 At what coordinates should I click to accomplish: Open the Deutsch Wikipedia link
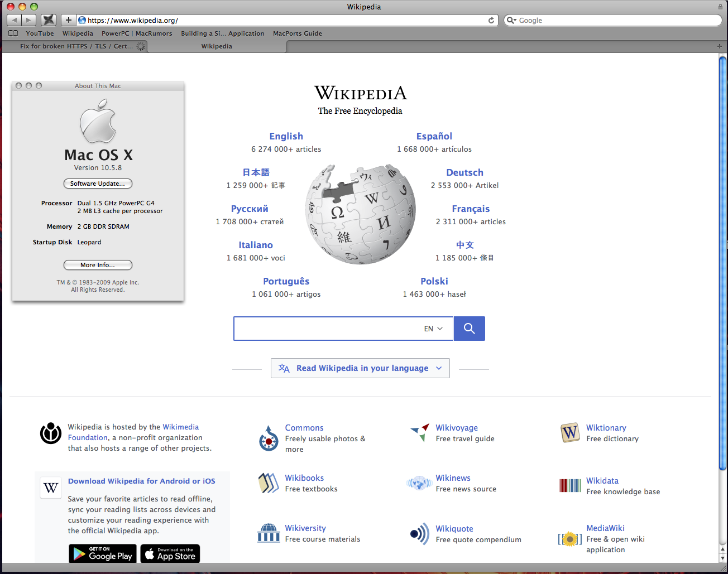tap(465, 172)
